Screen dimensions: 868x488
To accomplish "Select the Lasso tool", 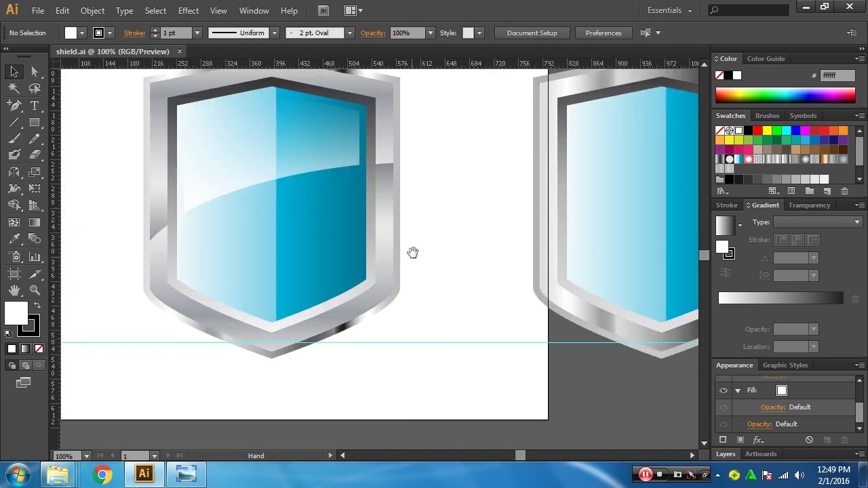I will pyautogui.click(x=35, y=88).
